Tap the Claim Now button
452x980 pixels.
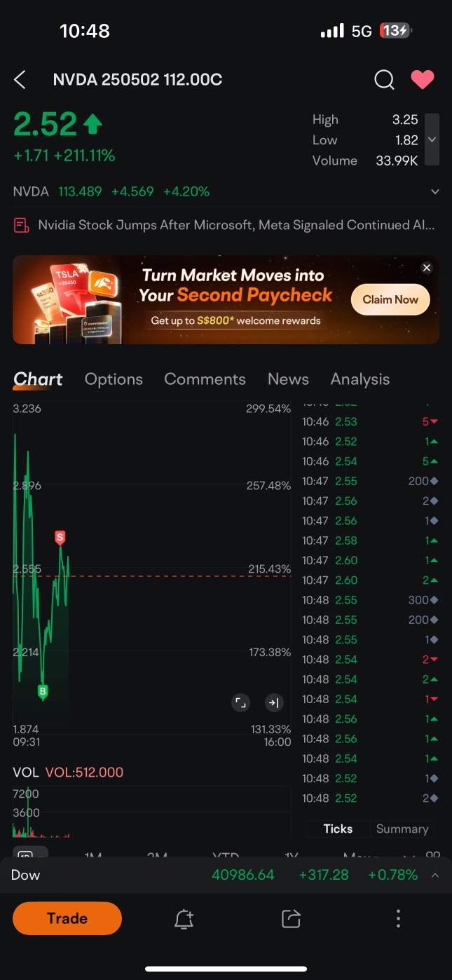pyautogui.click(x=390, y=299)
